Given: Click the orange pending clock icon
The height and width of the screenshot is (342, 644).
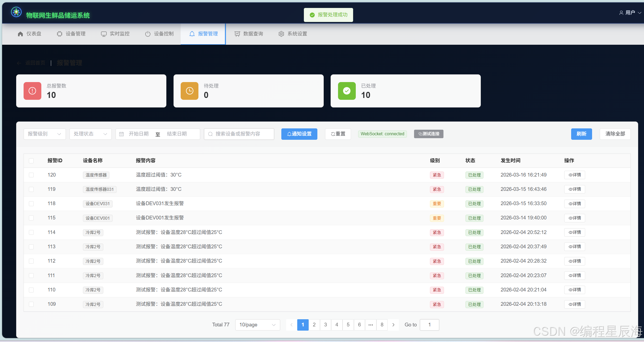Looking at the screenshot, I should (x=189, y=91).
